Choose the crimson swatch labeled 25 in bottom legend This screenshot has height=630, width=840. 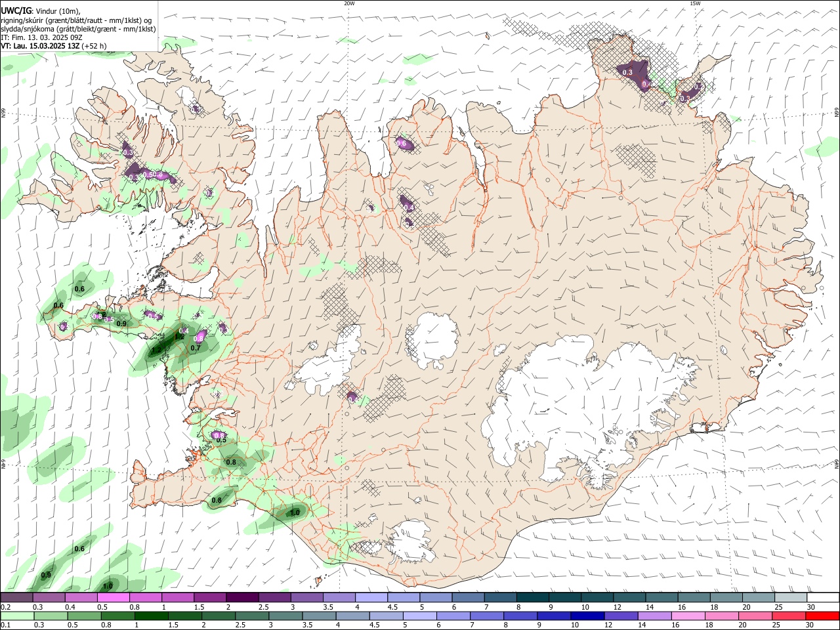[x=789, y=616]
